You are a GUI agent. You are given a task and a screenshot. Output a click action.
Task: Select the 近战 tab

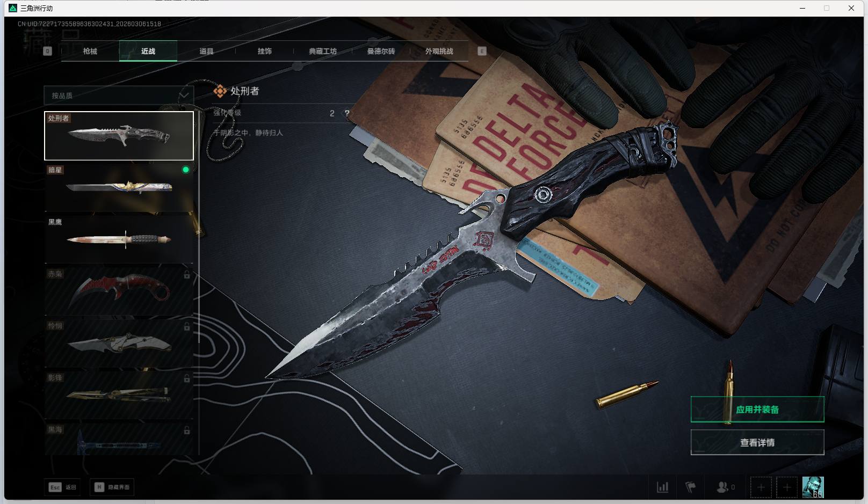coord(148,51)
